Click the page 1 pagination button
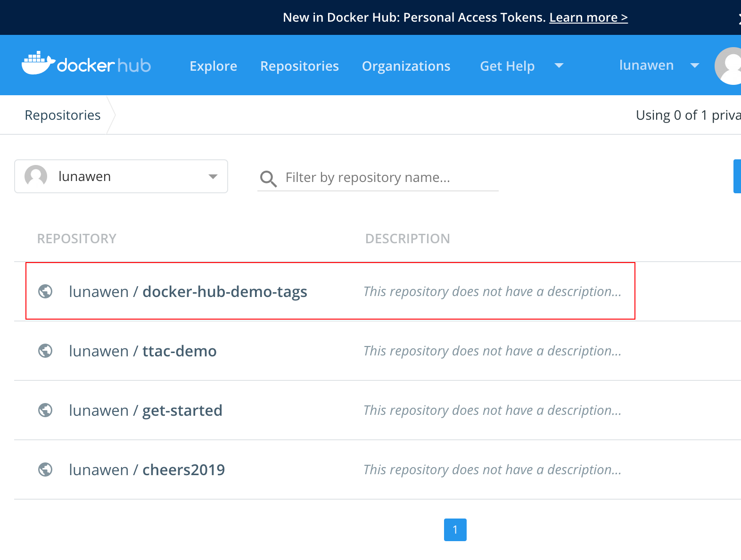Image resolution: width=741 pixels, height=560 pixels. tap(455, 530)
